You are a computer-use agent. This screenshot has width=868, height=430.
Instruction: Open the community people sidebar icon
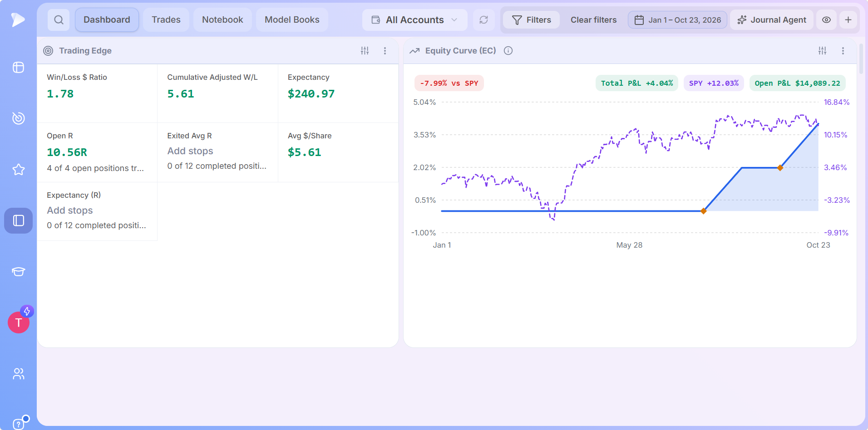(x=18, y=374)
